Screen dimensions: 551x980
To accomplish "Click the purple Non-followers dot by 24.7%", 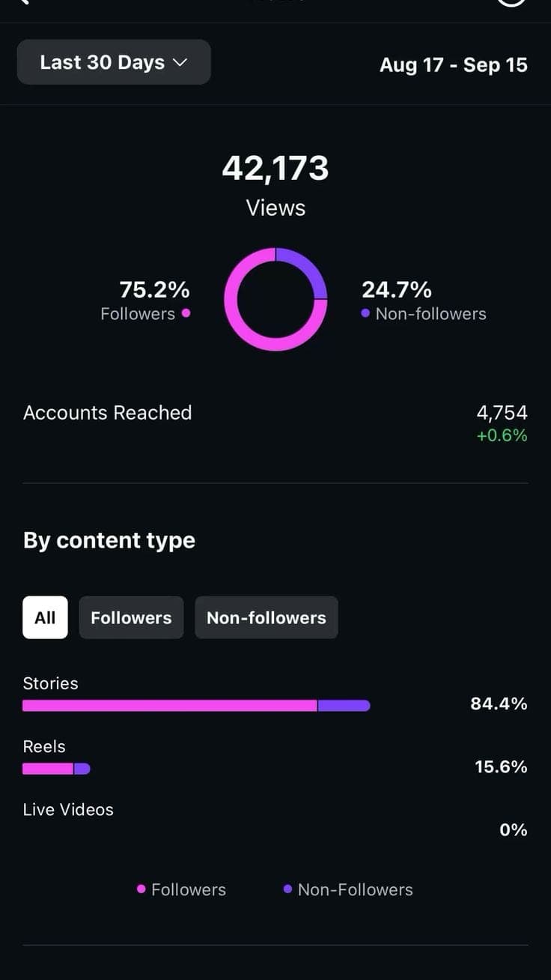I will click(x=365, y=313).
